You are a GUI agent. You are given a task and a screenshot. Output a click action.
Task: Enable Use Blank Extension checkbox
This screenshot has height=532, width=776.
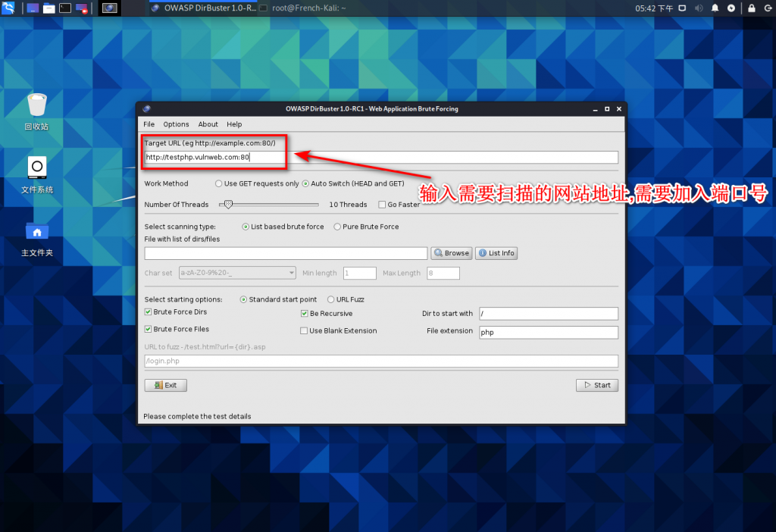pos(304,330)
